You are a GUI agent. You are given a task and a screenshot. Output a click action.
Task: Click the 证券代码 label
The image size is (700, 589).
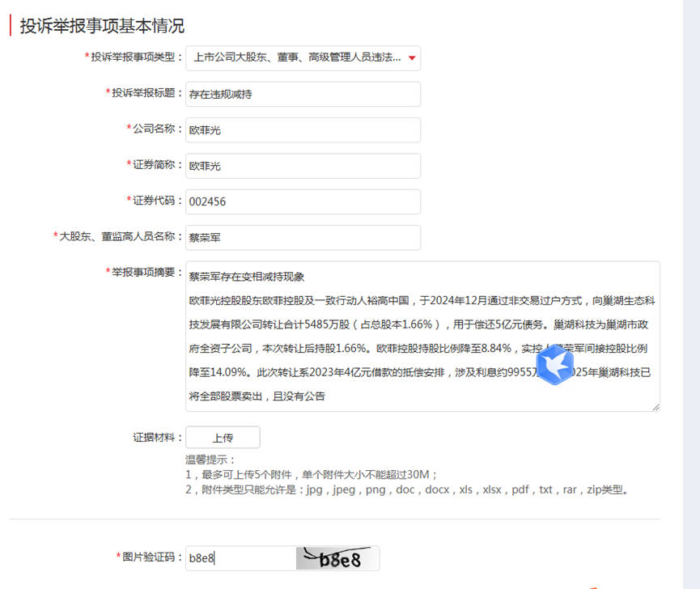click(154, 201)
